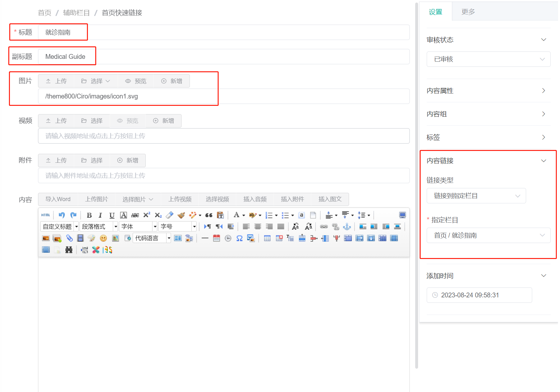This screenshot has height=392, width=560.
Task: Click the 上传 button for 图片
Action: point(56,81)
